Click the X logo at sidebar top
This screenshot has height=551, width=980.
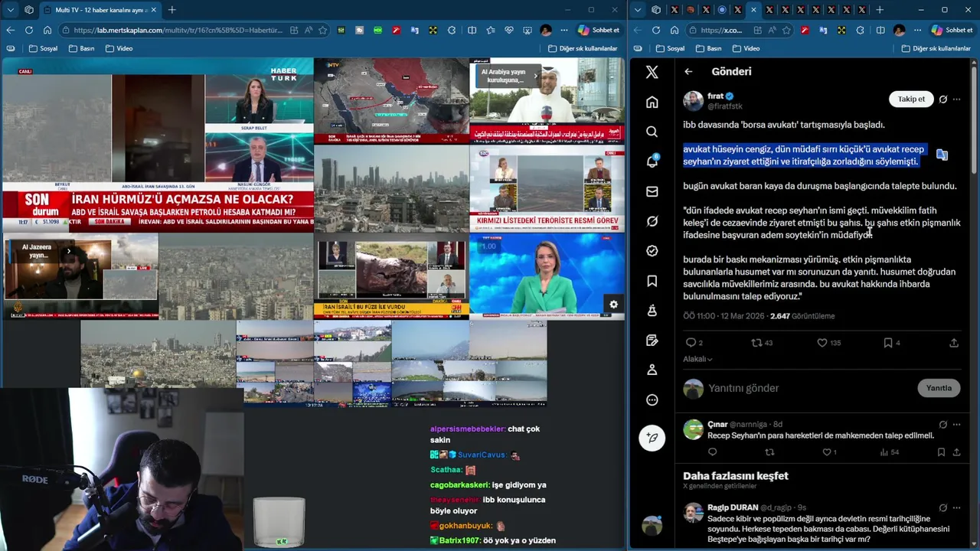[652, 72]
